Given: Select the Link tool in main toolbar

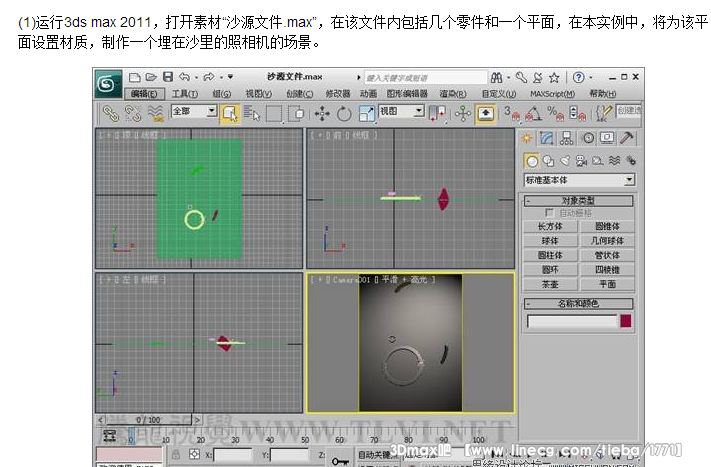Looking at the screenshot, I should point(110,113).
